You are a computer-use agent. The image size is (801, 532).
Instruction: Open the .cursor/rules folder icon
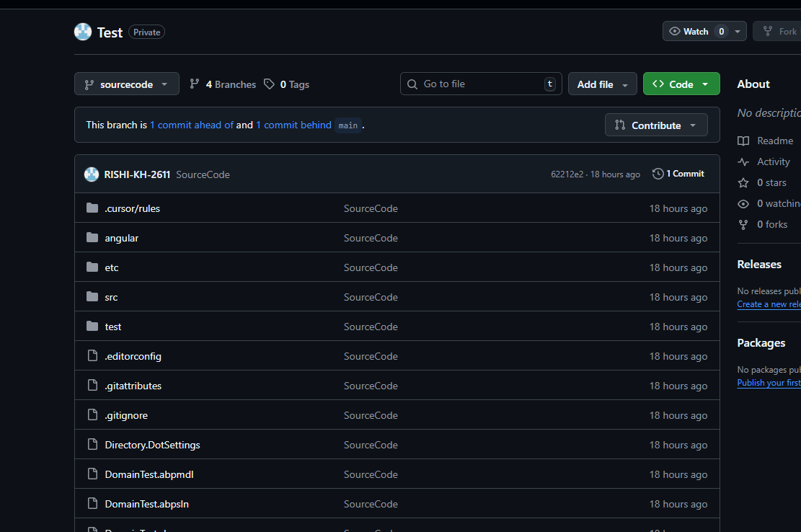click(x=92, y=208)
